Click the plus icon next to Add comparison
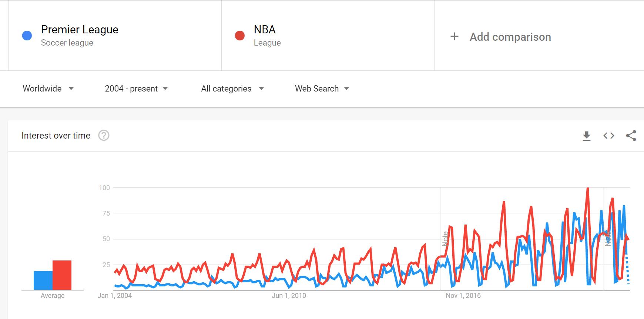Screen dimensions: 644x319 click(454, 36)
